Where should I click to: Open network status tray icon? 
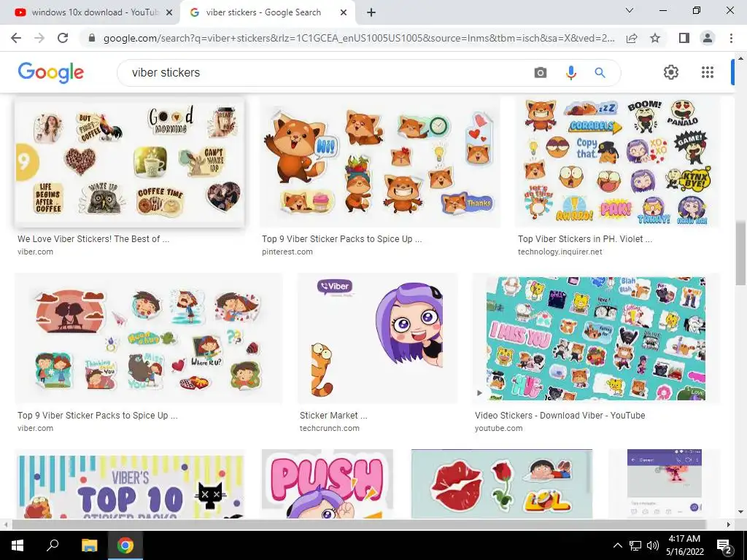(635, 545)
